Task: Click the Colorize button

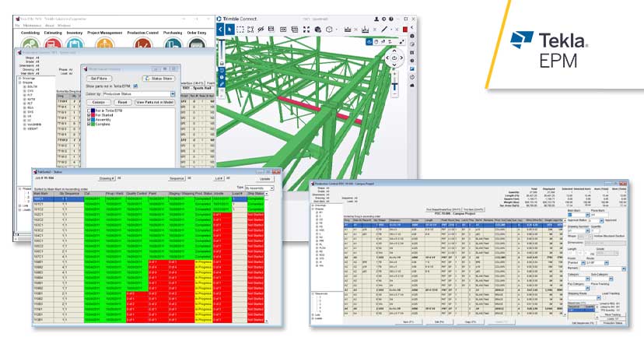Action: coord(99,102)
